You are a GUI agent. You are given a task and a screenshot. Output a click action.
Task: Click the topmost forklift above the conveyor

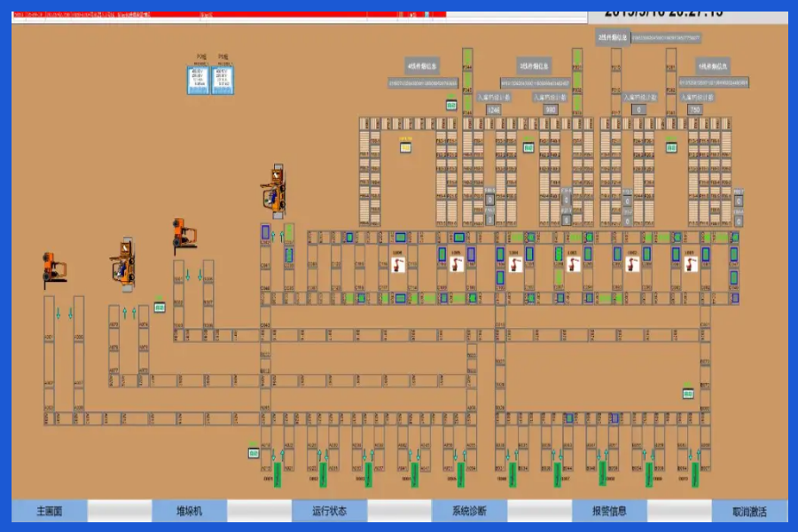(274, 191)
